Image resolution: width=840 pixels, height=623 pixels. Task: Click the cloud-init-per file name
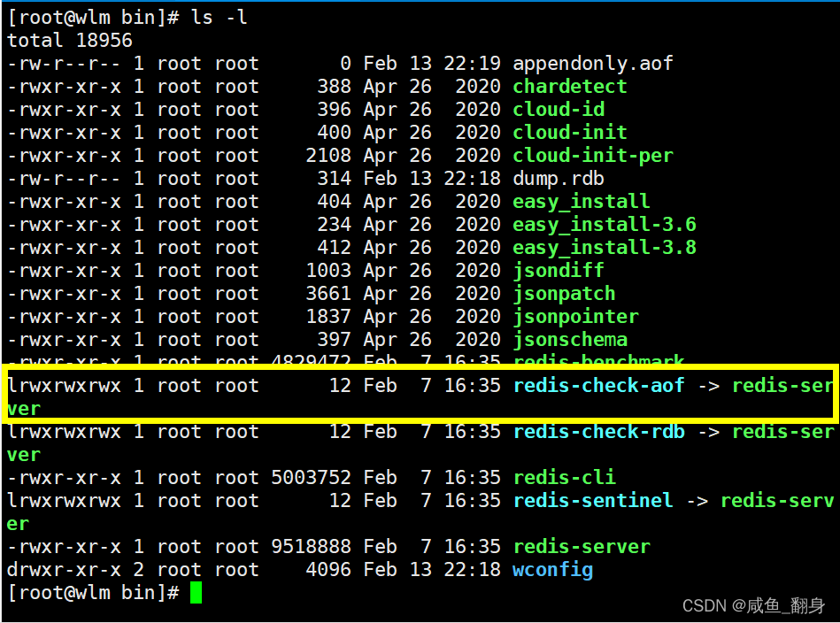pos(592,156)
